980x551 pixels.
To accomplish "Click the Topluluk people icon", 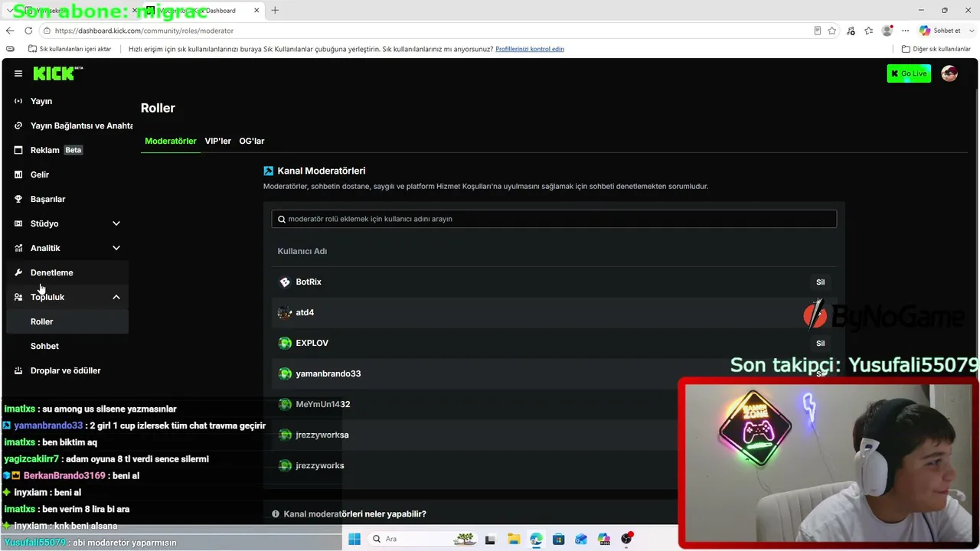I will 18,297.
